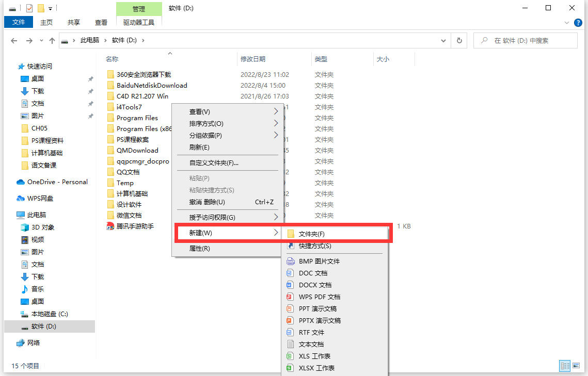Open the 文件 ribbon tab
The image size is (588, 376).
19,22
